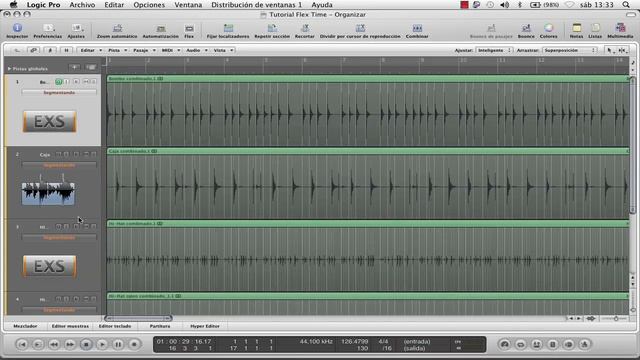Image resolution: width=640 pixels, height=360 pixels.
Task: Open Ajustar Inteligente dropdown
Action: point(494,50)
